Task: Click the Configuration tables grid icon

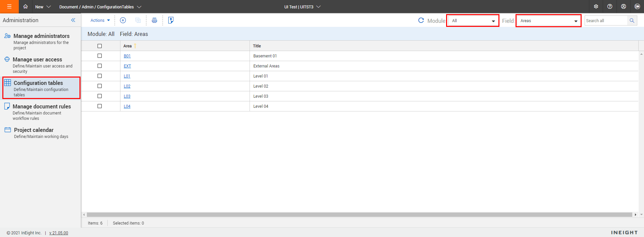Action: pyautogui.click(x=8, y=83)
